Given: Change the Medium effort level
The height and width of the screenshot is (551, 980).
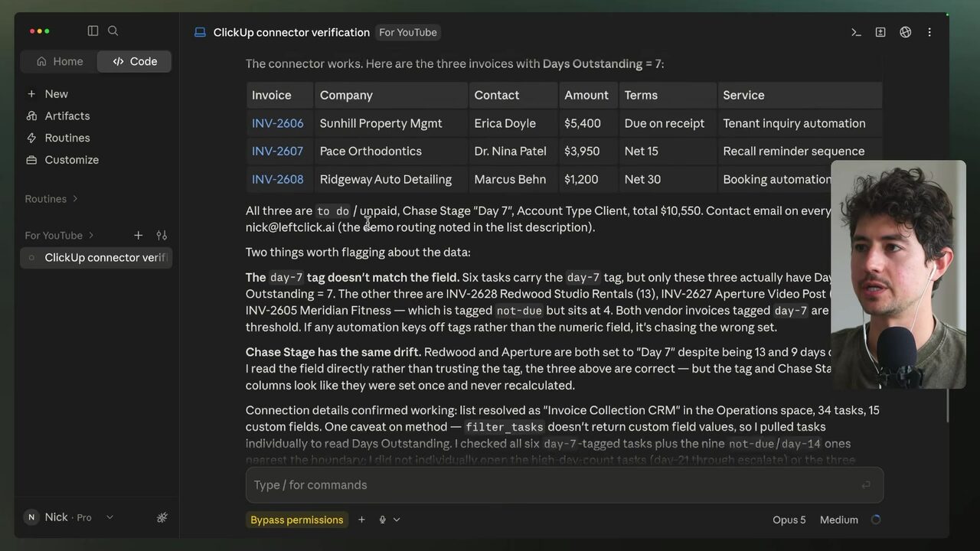Looking at the screenshot, I should click(x=838, y=520).
